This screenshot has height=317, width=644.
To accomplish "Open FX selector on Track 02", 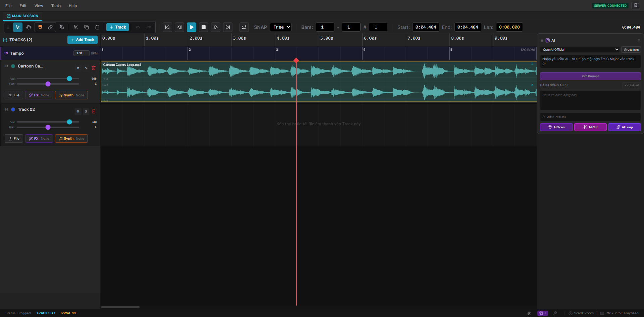I will (39, 139).
